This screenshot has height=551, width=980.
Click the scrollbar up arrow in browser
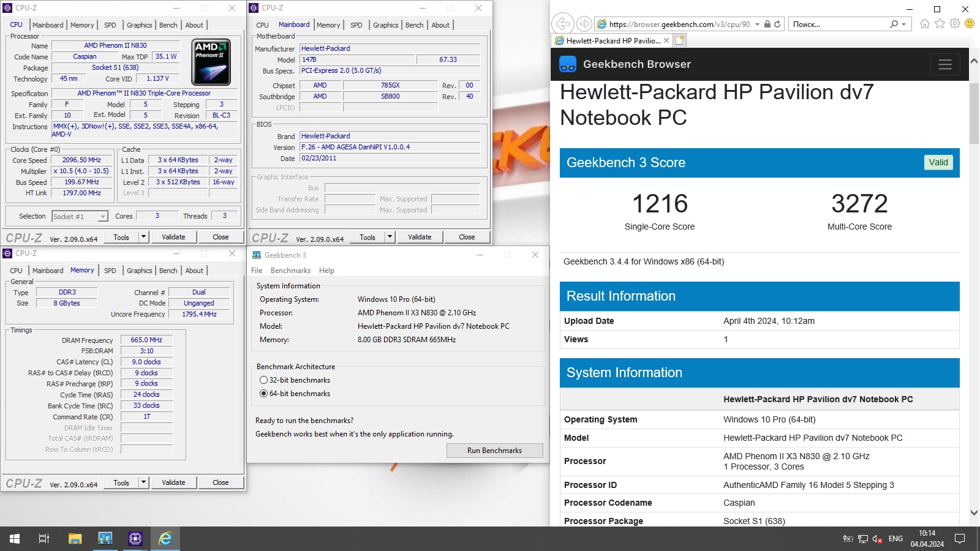974,61
